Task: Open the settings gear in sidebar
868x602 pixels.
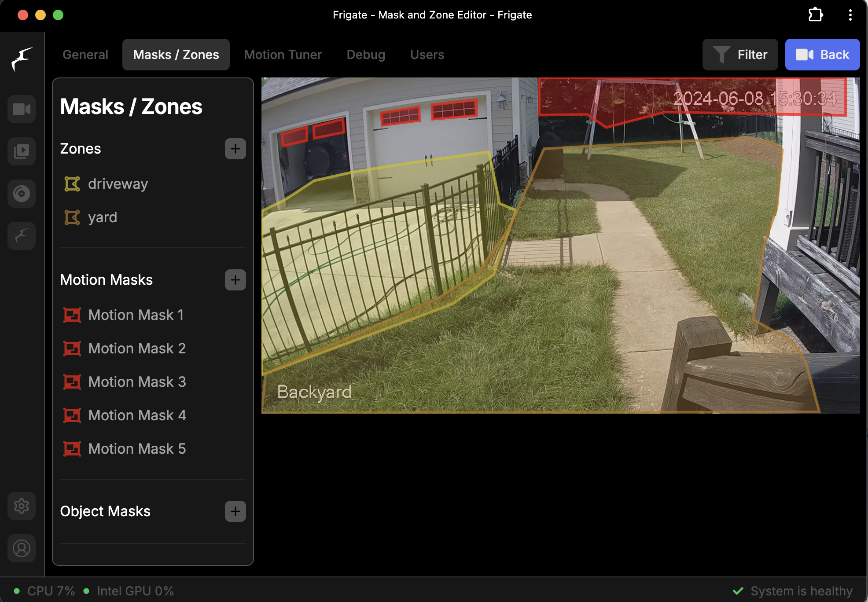Action: (x=22, y=506)
